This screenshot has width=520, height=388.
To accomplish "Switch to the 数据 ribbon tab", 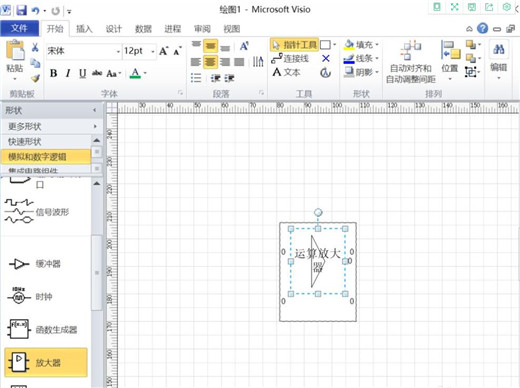I will coord(143,29).
